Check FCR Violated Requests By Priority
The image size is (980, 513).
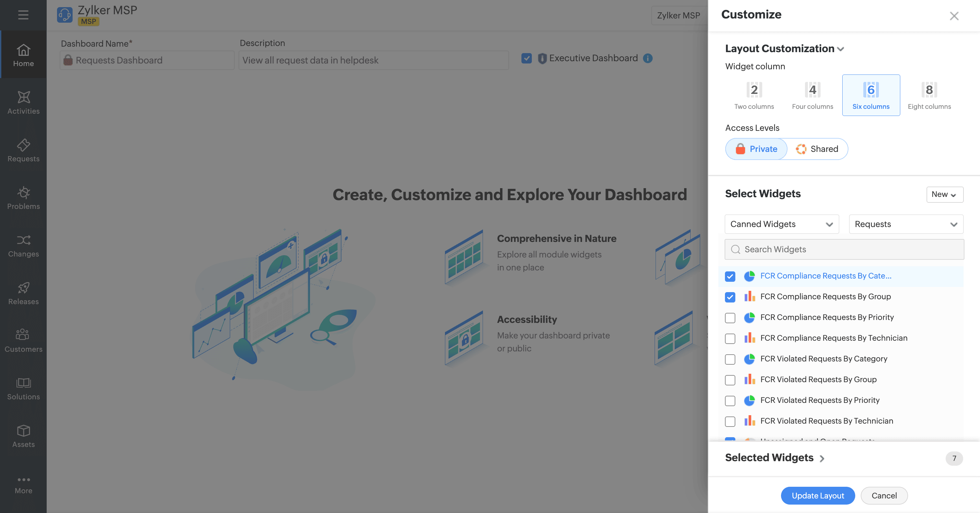tap(730, 400)
